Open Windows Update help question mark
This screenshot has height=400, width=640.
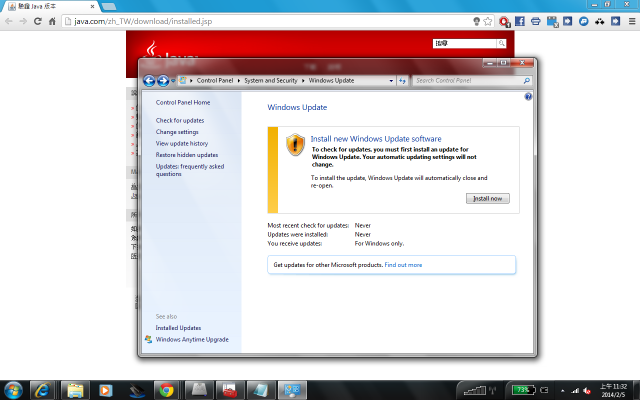(x=528, y=97)
